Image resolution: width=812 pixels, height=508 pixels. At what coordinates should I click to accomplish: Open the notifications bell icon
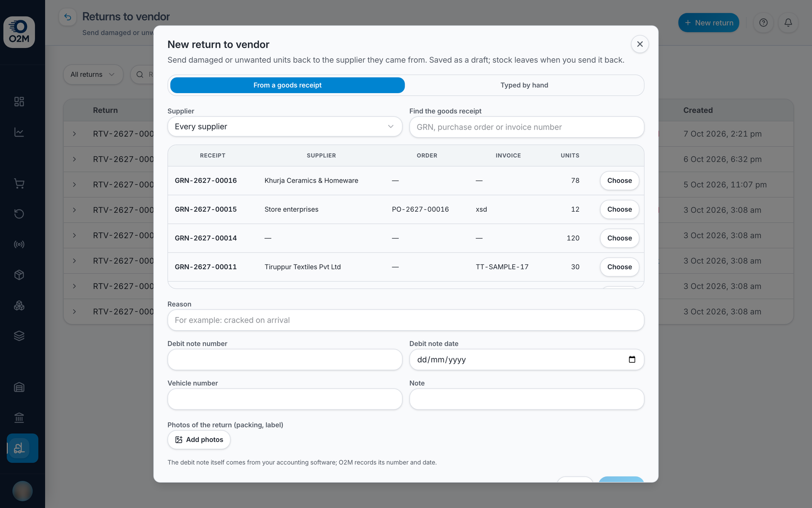(x=788, y=22)
